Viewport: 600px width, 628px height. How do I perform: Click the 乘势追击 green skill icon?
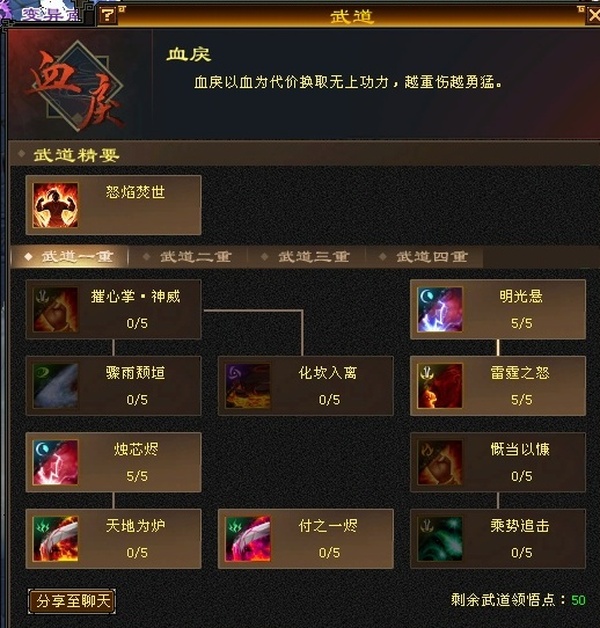440,539
